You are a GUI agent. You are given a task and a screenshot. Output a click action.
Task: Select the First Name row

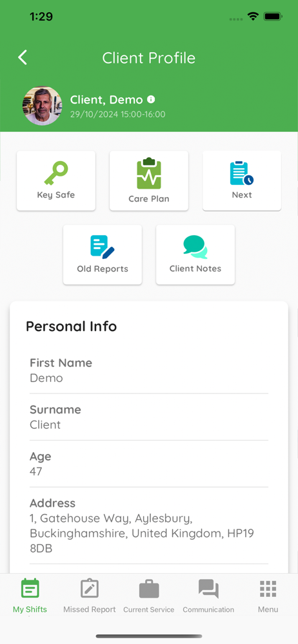pyautogui.click(x=149, y=370)
